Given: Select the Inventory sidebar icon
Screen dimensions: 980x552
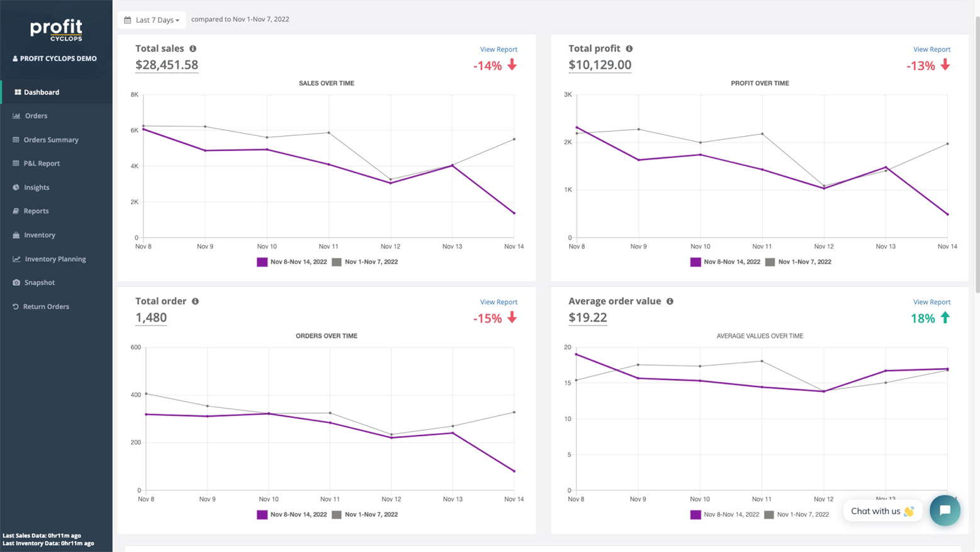Looking at the screenshot, I should (14, 235).
